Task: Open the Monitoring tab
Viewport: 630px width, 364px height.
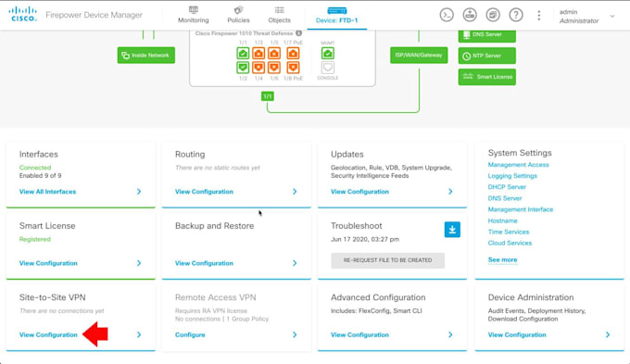Action: tap(194, 15)
